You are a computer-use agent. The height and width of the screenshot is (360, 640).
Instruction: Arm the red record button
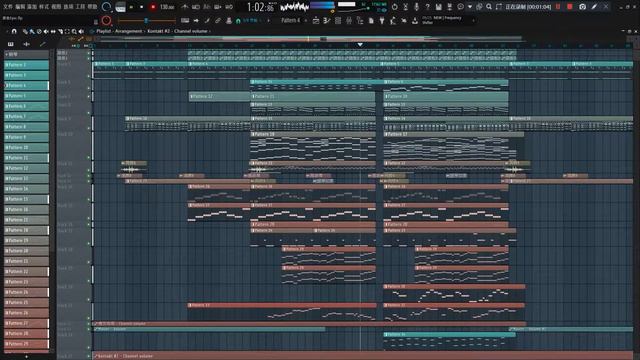click(x=153, y=7)
